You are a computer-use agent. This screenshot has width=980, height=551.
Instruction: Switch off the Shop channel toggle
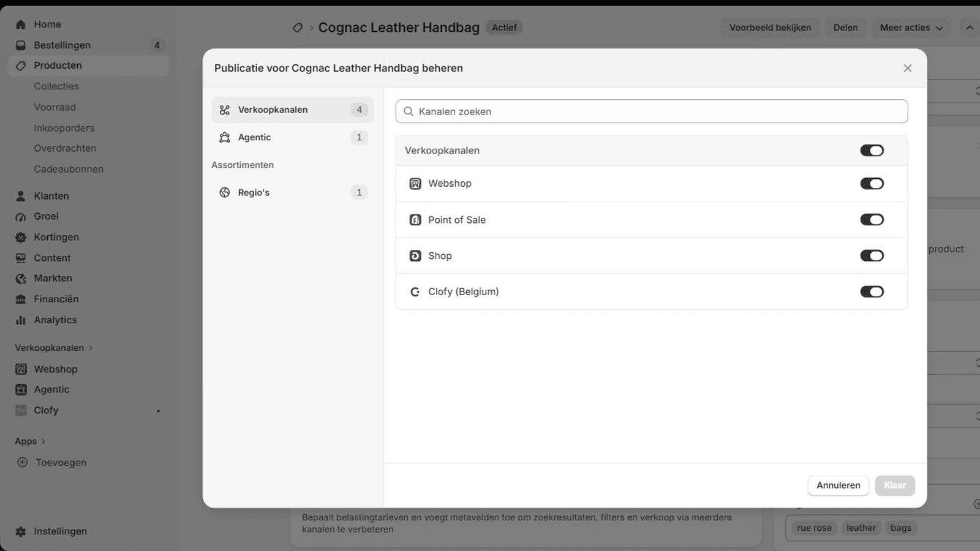point(872,256)
